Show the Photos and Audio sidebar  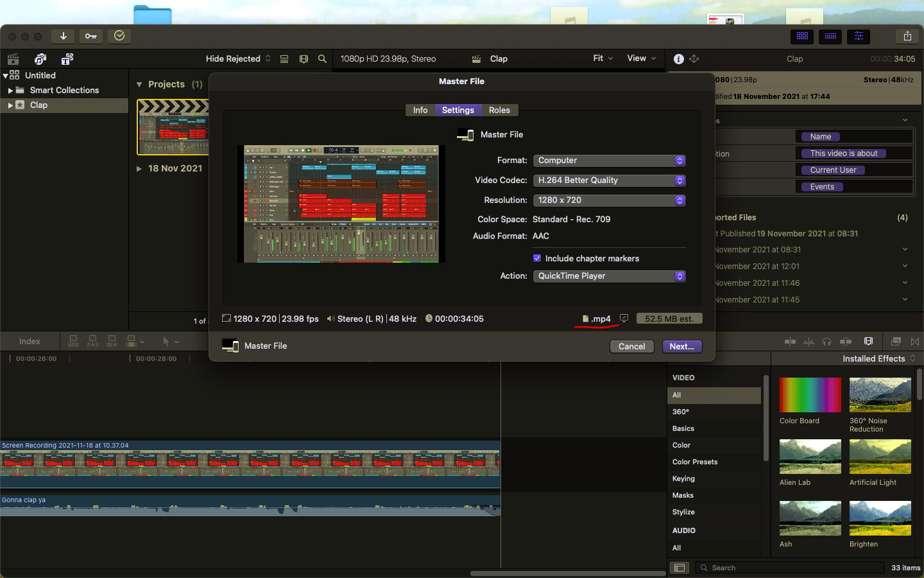pos(40,59)
